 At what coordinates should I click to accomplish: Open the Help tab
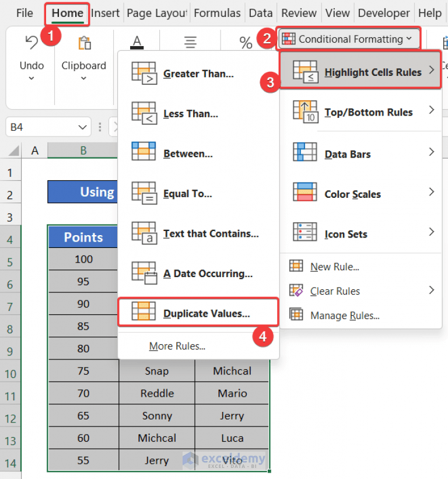coord(430,13)
